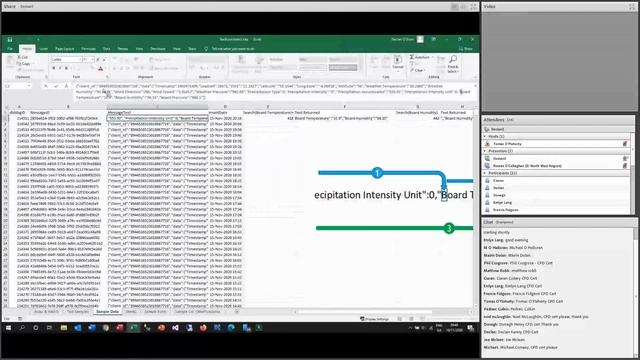Click the Name Box cell reference field

coord(17,86)
